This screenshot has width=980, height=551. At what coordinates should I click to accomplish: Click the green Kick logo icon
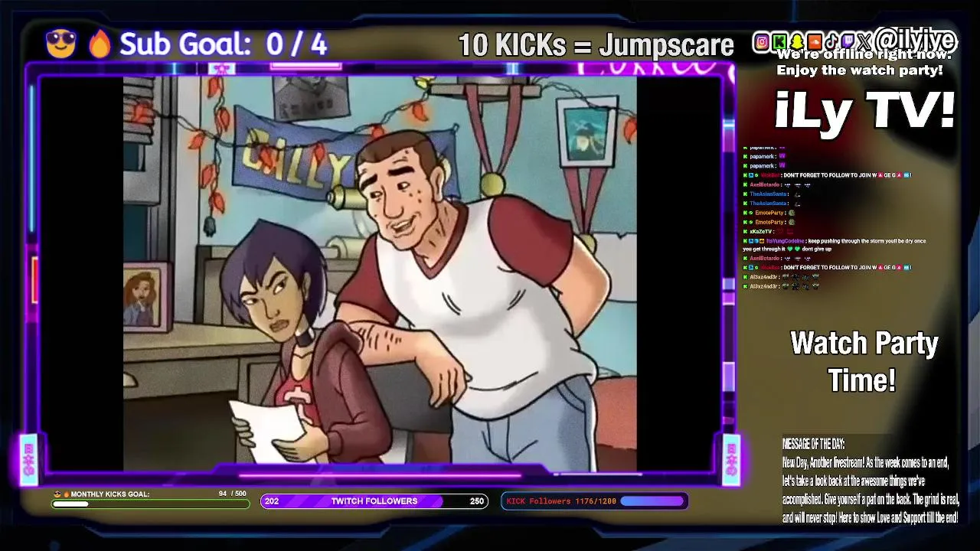779,42
